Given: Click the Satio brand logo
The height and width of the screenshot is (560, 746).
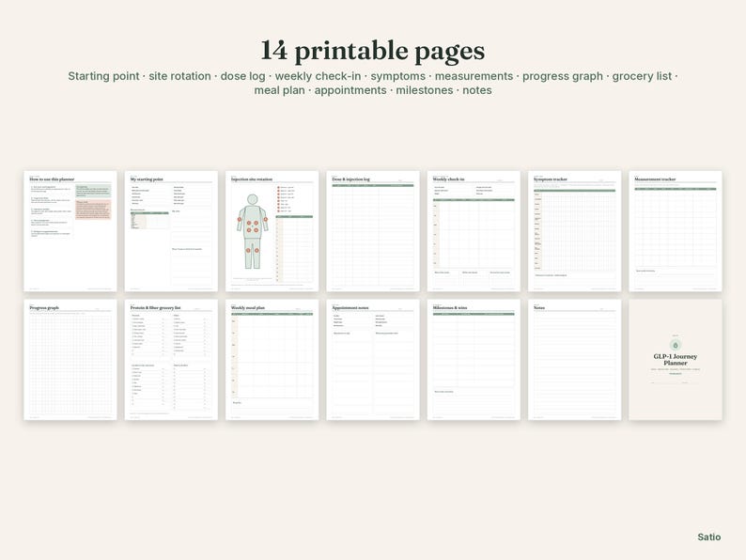Looking at the screenshot, I should coord(709,537).
